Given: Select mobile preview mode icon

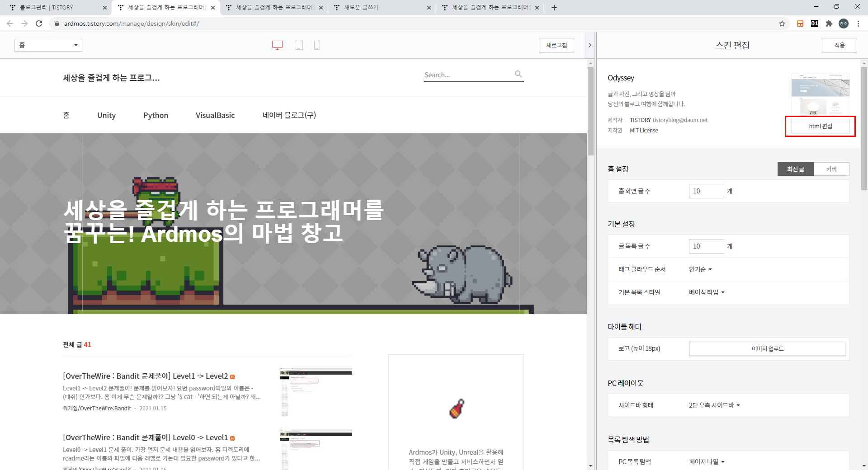Looking at the screenshot, I should (317, 45).
